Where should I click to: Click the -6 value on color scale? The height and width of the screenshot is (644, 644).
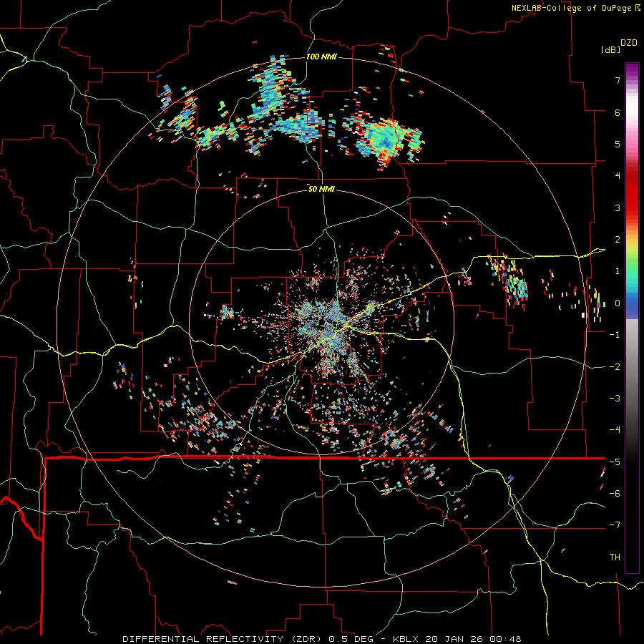point(615,494)
